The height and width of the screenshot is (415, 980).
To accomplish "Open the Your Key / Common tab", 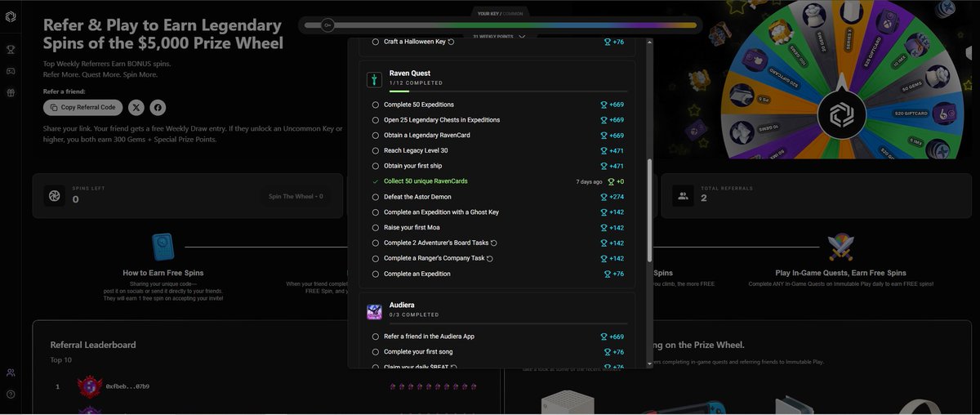I will 501,14.
